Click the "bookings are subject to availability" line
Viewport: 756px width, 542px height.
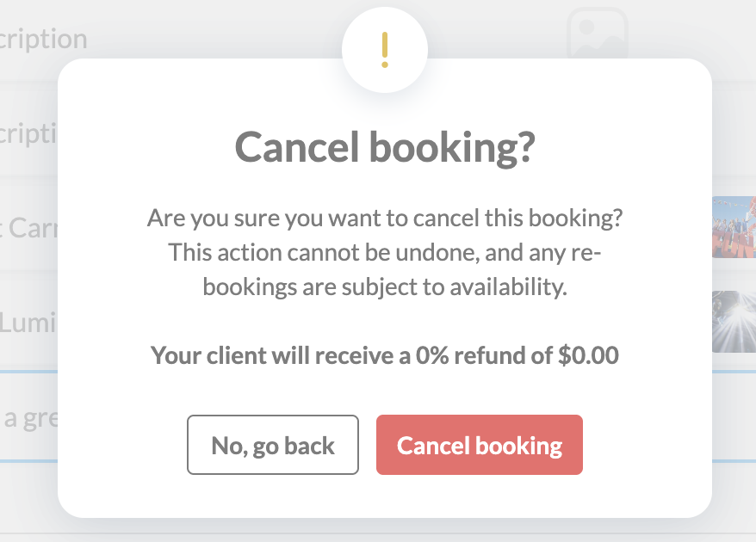[385, 286]
